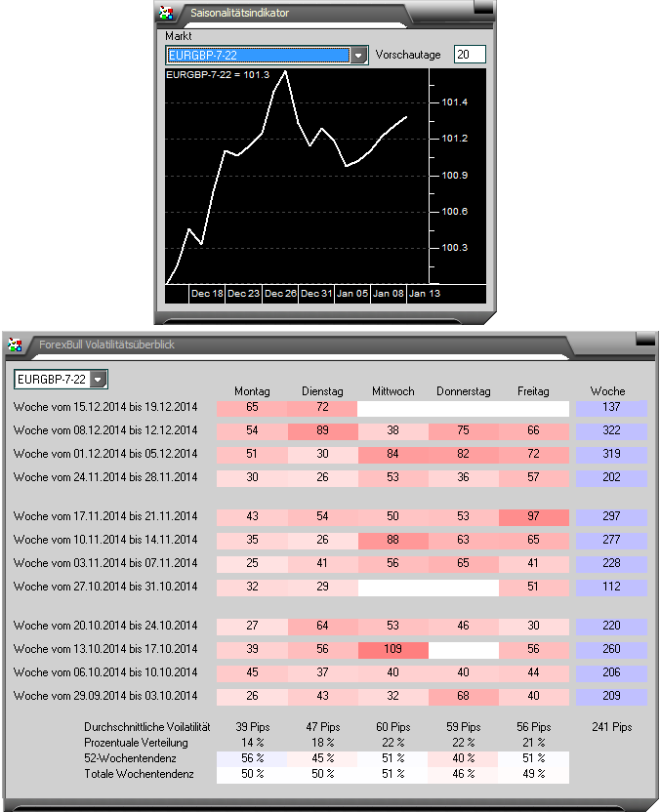Click the 40 % Thursday 52-Wochentendenz cell
This screenshot has width=660, height=812.
tap(464, 758)
